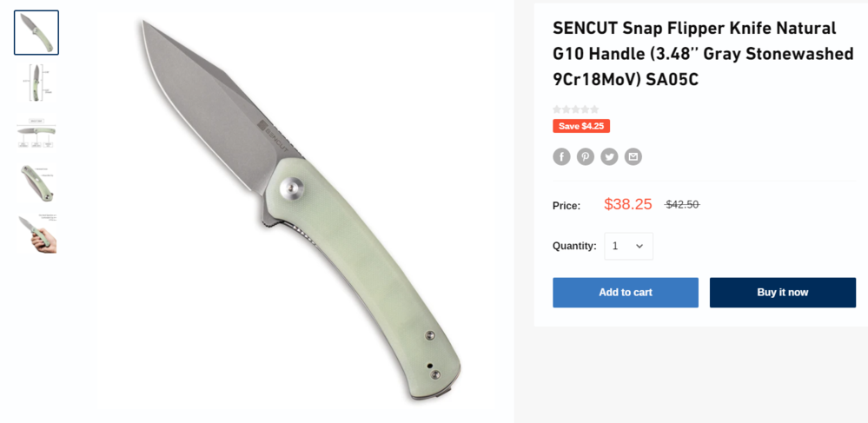Image resolution: width=868 pixels, height=423 pixels.
Task: Add the knife to cart
Action: click(626, 293)
